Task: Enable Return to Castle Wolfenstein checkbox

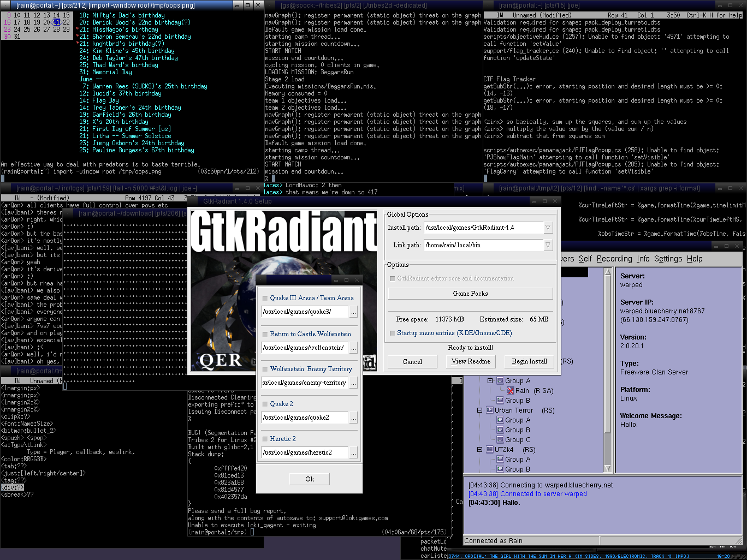Action: [x=265, y=334]
